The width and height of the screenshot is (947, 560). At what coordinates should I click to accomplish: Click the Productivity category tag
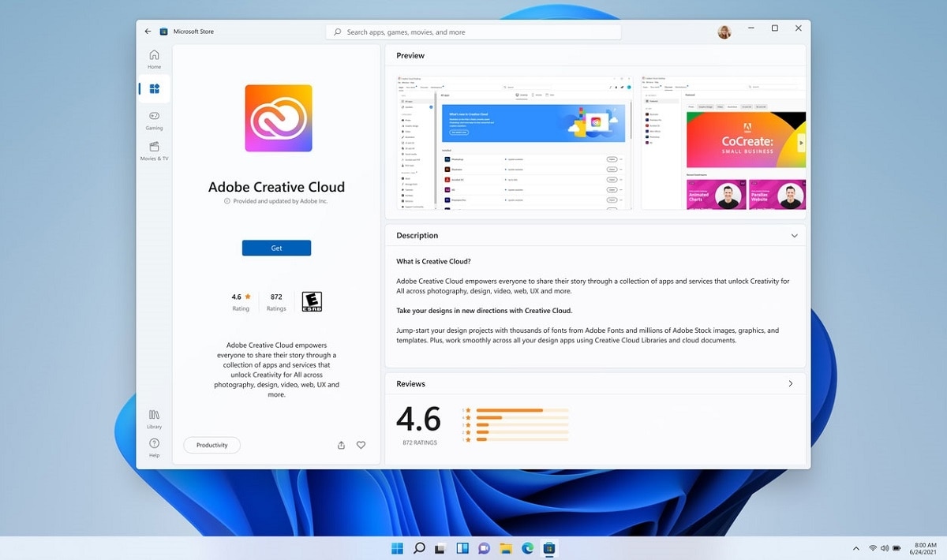(211, 446)
